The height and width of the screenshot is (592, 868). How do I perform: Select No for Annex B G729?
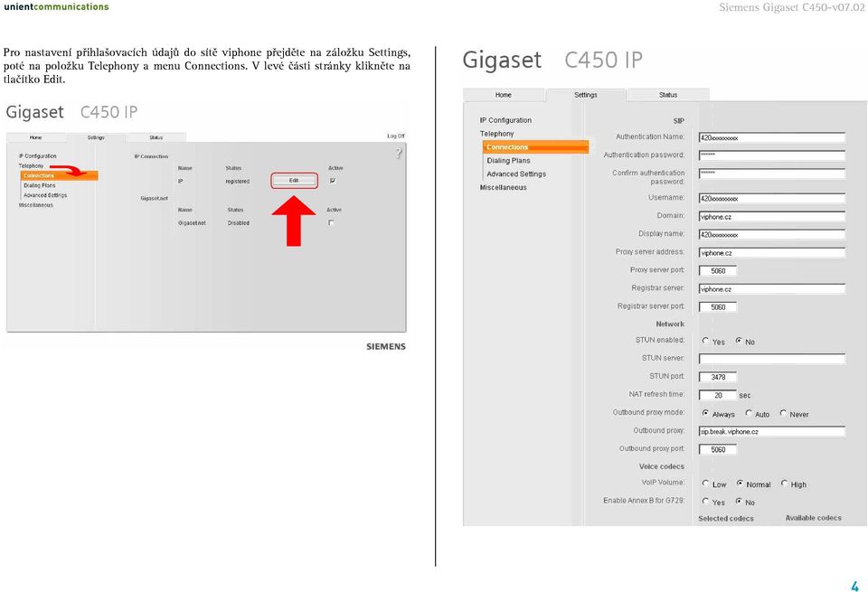(x=739, y=501)
